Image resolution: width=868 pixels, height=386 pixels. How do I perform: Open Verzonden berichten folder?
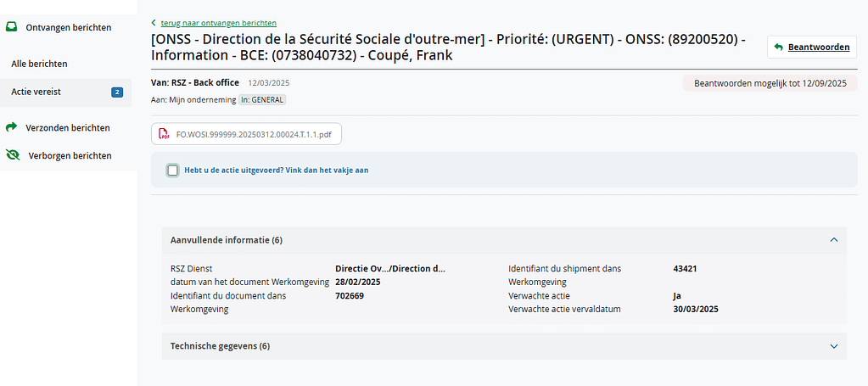[x=68, y=127]
